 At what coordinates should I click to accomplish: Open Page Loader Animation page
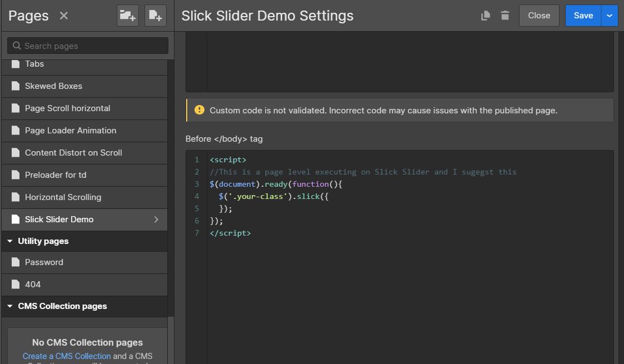84,131
